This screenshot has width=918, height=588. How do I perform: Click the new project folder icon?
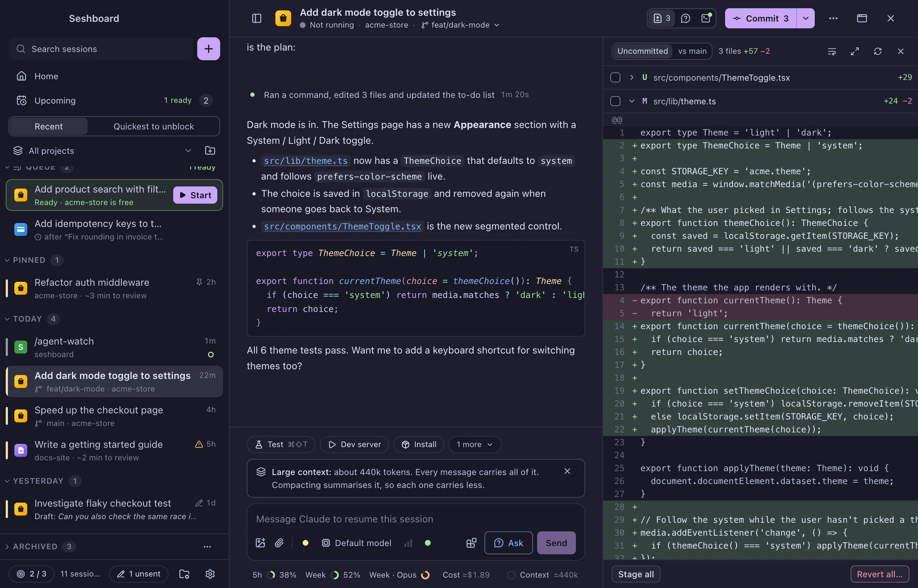(210, 151)
